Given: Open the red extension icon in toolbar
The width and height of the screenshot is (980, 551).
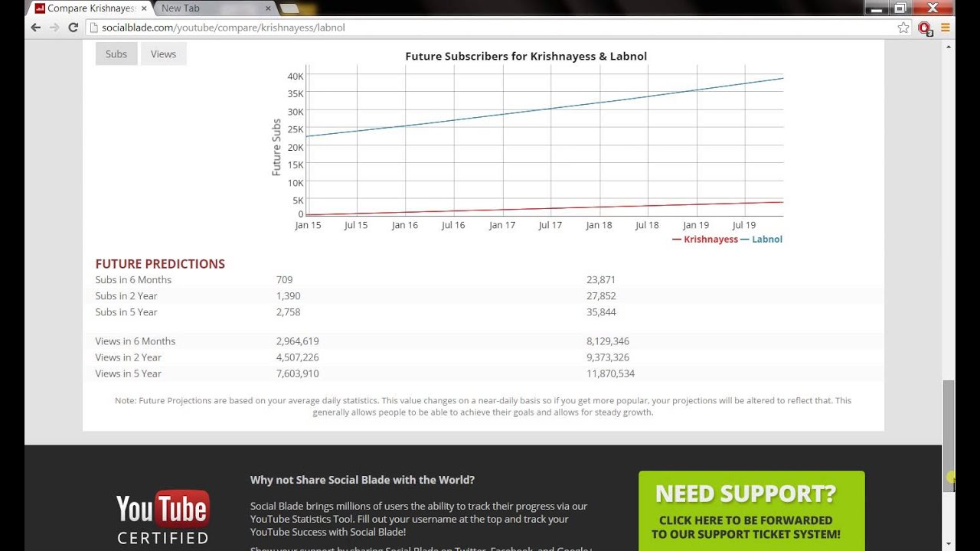Looking at the screenshot, I should point(925,28).
